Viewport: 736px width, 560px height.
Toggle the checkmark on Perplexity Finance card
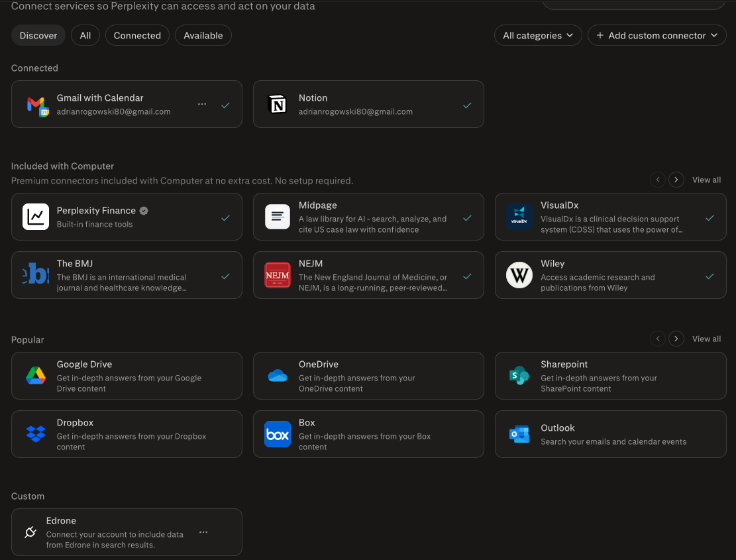(225, 218)
